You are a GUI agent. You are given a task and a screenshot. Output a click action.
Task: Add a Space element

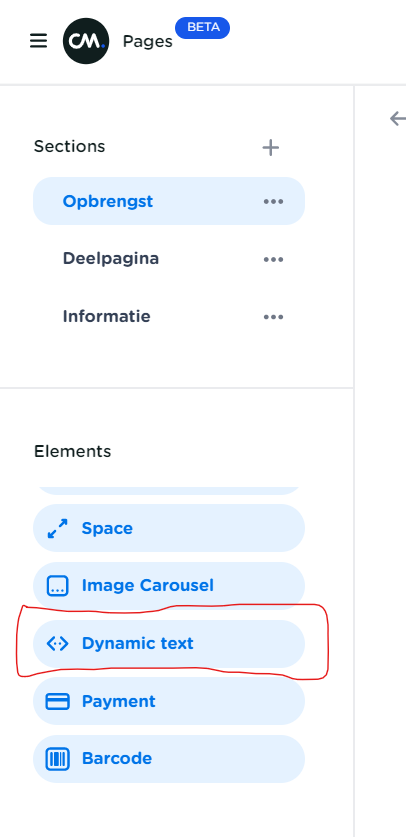(169, 528)
